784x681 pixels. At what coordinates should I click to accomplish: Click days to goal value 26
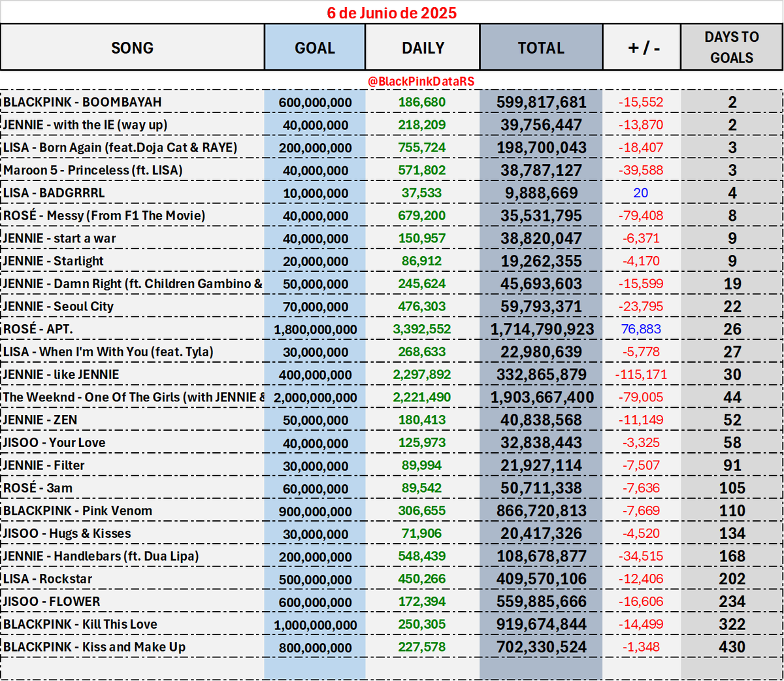point(732,329)
